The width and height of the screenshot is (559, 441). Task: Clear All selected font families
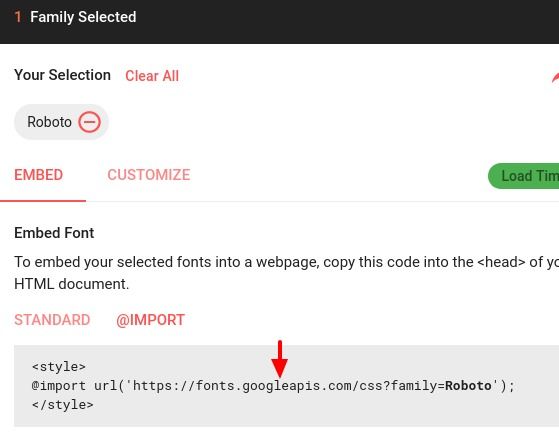coord(152,76)
